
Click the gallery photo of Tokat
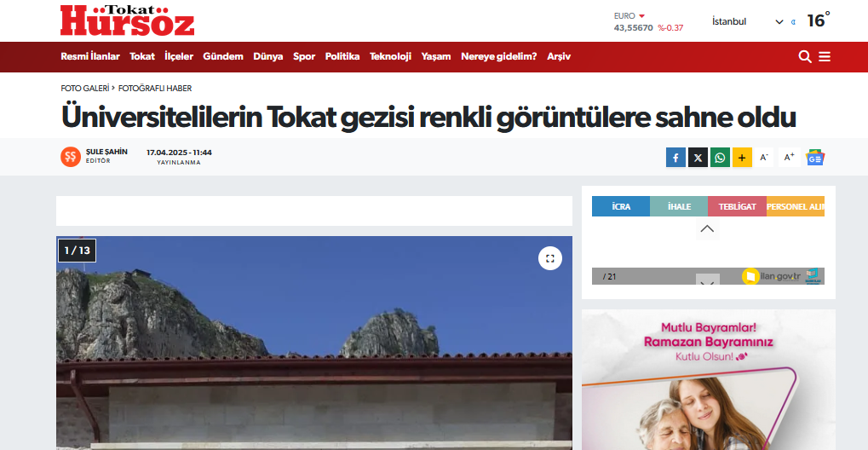[313, 343]
